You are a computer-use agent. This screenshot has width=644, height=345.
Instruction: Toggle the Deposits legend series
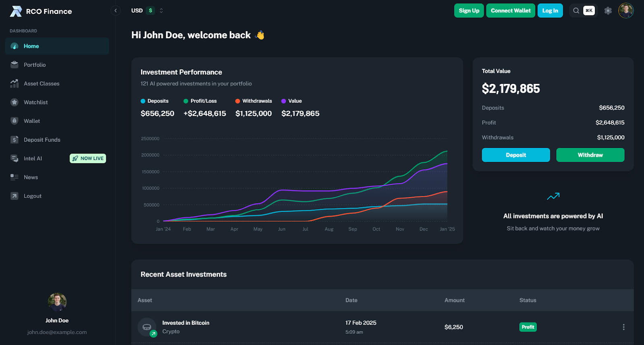click(155, 101)
